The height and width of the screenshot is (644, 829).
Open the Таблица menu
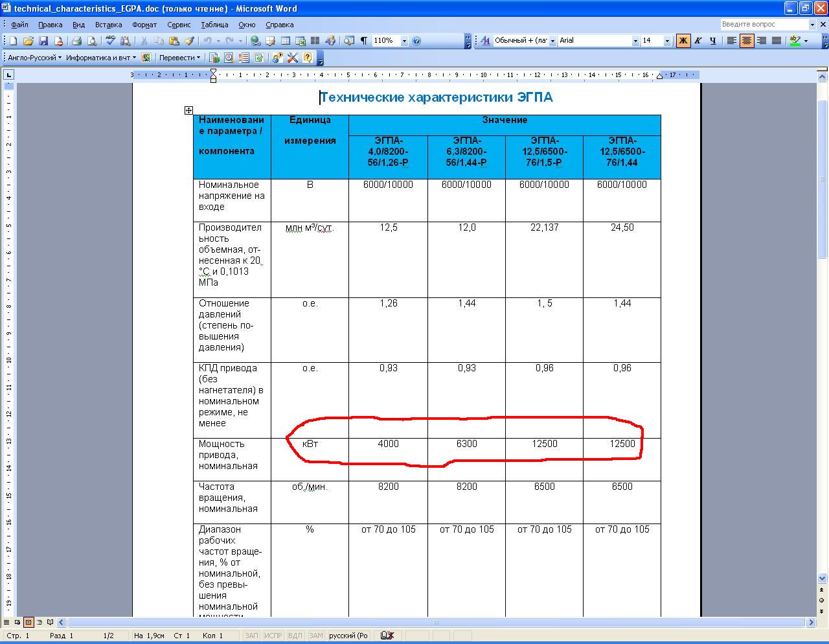pos(214,25)
